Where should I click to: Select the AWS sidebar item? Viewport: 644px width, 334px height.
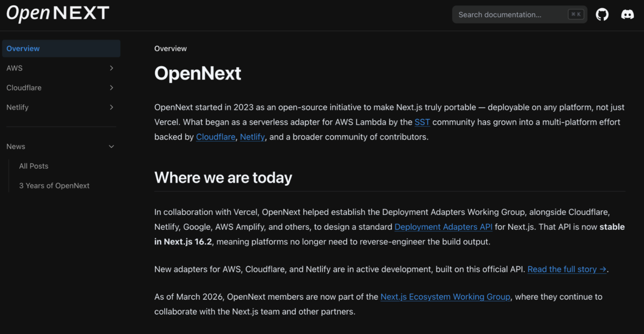point(61,68)
